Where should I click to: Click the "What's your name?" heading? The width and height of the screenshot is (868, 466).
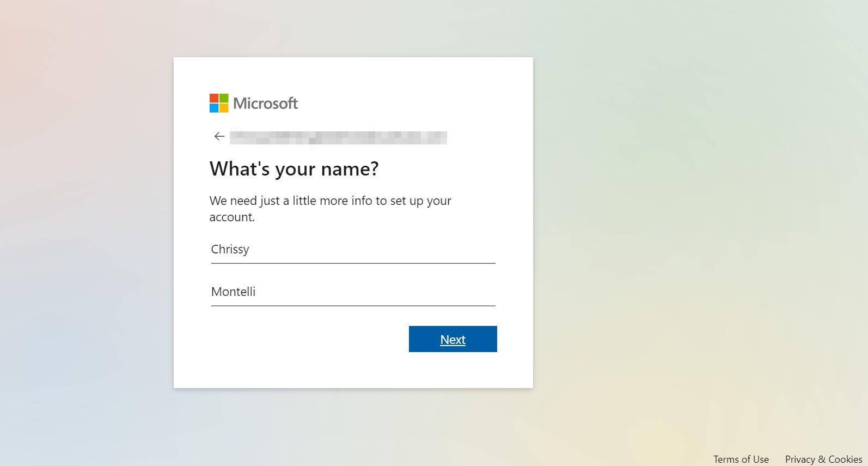pos(294,169)
